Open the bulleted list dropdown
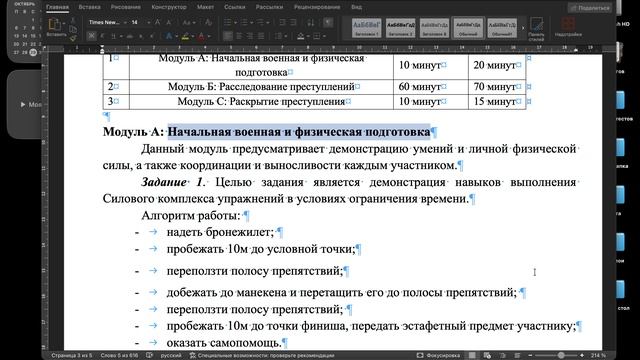The image size is (640, 360). (x=236, y=22)
